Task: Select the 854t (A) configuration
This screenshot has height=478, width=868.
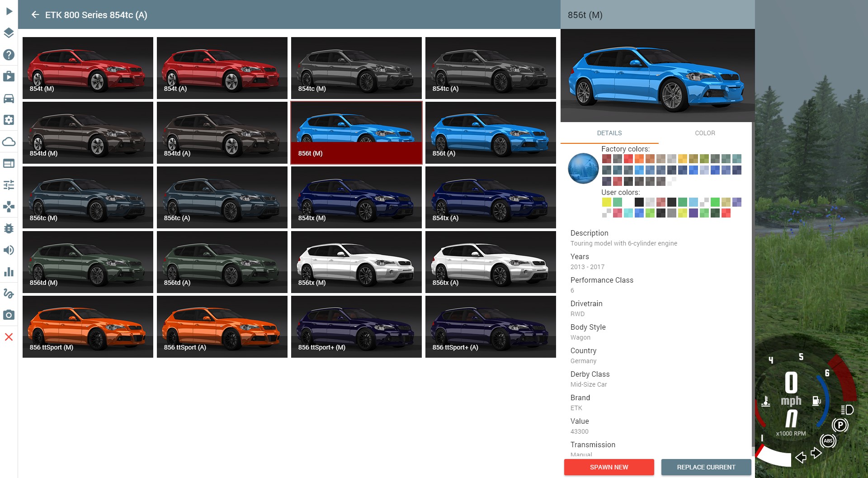Action: 222,68
